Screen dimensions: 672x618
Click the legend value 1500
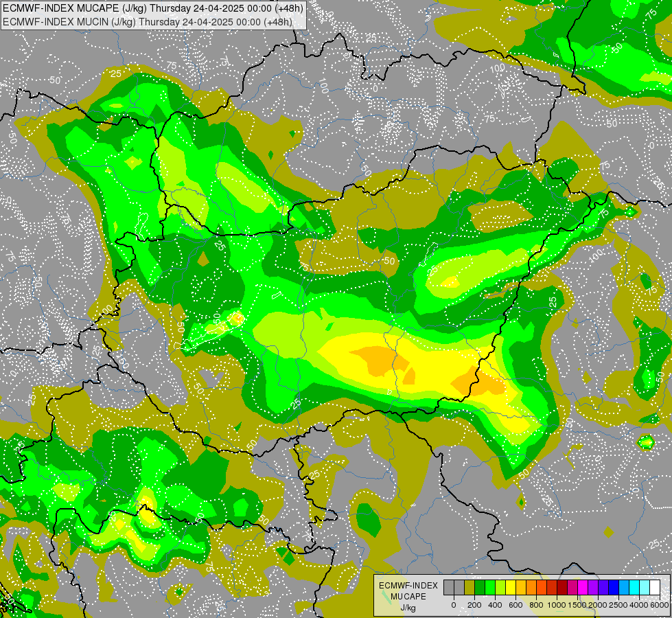tap(577, 605)
